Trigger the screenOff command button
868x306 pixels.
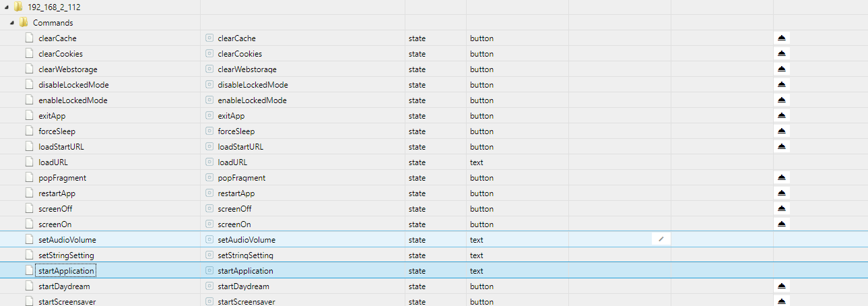[x=781, y=209]
